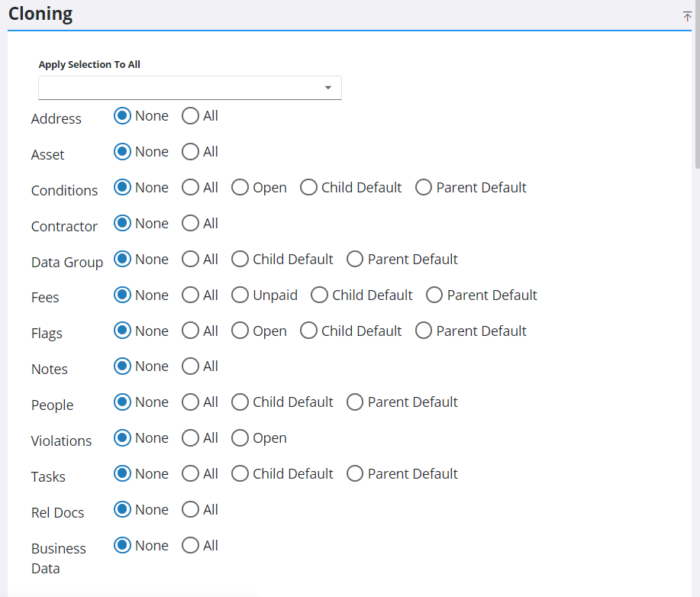Select "Unpaid" option for Fees
The height and width of the screenshot is (597, 700).
point(240,295)
